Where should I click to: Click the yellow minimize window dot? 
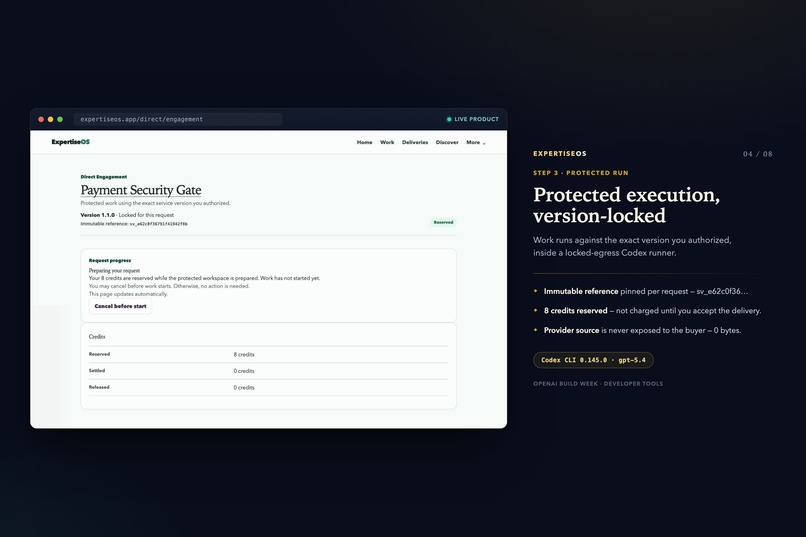coord(50,119)
